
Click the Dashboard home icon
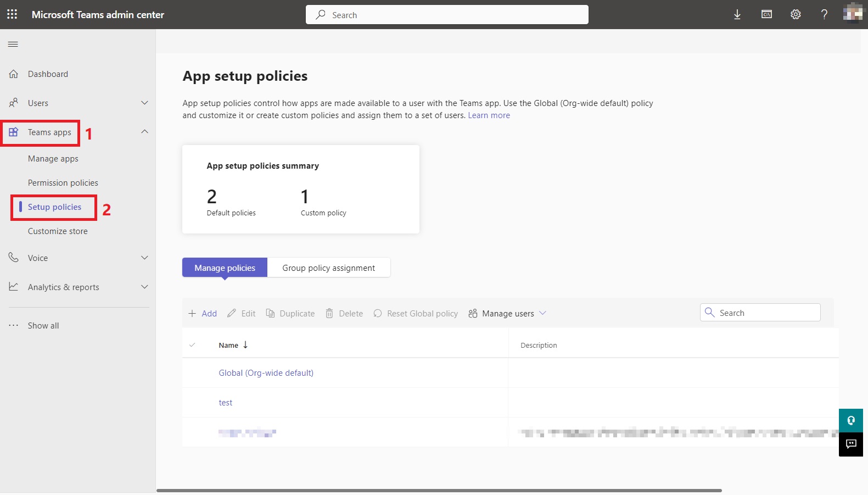14,74
